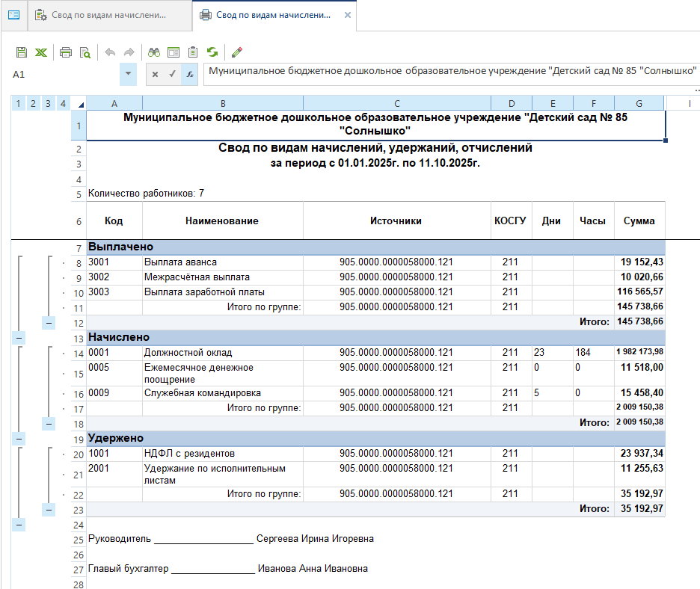Click the pencil edit icon

(237, 52)
